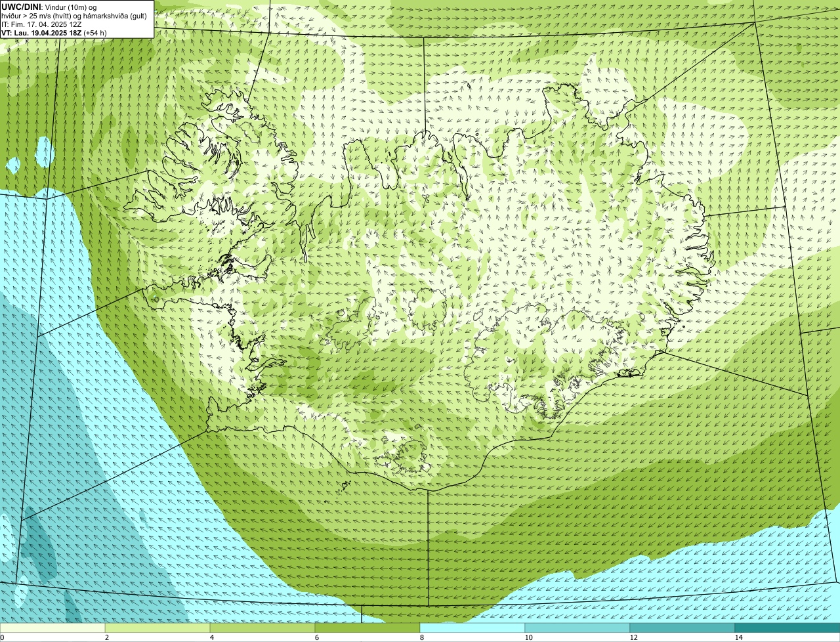The height and width of the screenshot is (642, 840).
Task: Click the "12" tick label on colorbar
Action: click(633, 637)
